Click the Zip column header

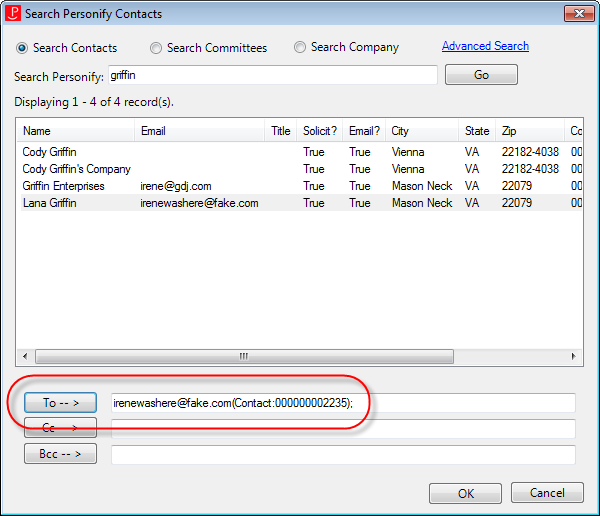click(x=530, y=131)
